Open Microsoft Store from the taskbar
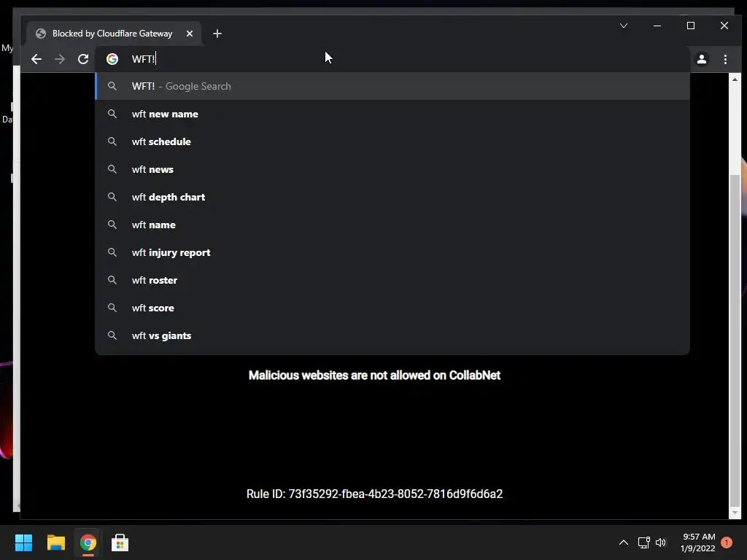 120,542
